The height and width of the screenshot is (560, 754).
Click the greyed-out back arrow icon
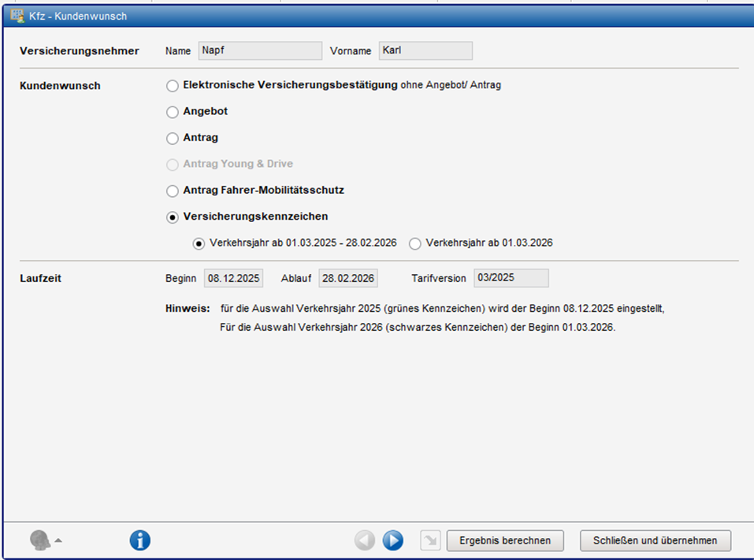click(365, 540)
